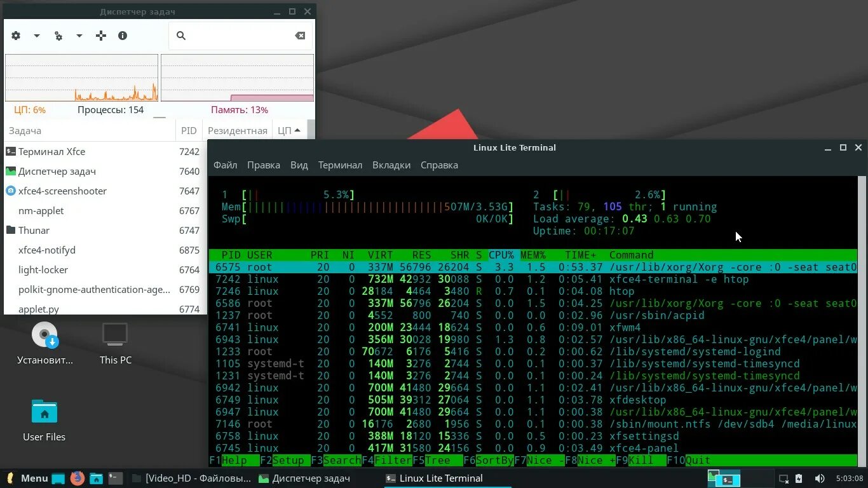868x488 pixels.
Task: Select Диспетчер задач process row
Action: 105,171
